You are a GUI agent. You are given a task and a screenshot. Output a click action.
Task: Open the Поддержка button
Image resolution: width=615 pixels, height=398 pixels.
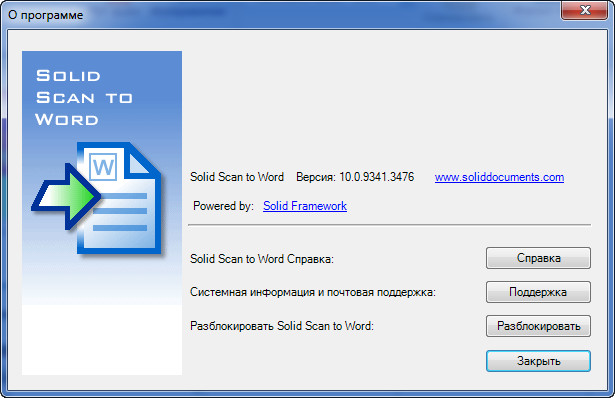pyautogui.click(x=538, y=292)
